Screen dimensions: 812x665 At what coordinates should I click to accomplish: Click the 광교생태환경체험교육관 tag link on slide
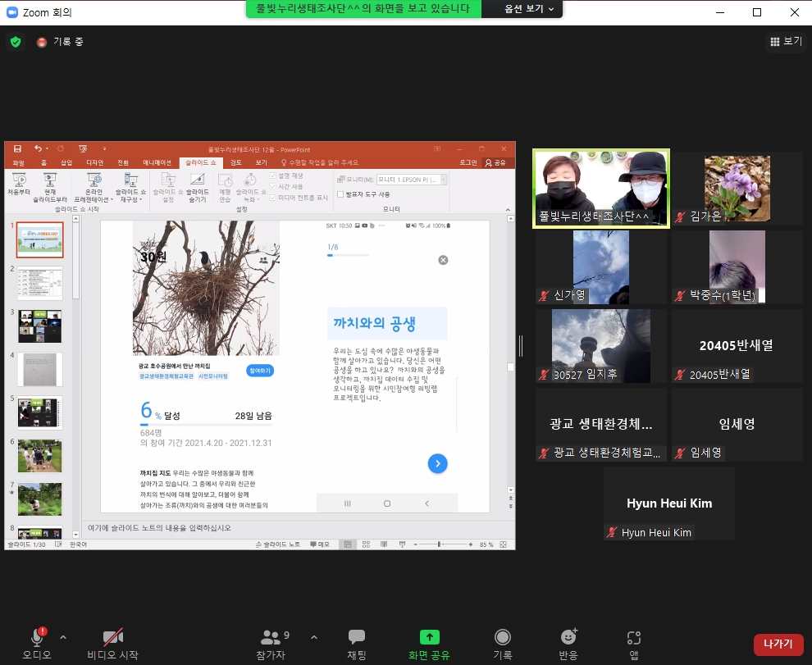(x=167, y=376)
